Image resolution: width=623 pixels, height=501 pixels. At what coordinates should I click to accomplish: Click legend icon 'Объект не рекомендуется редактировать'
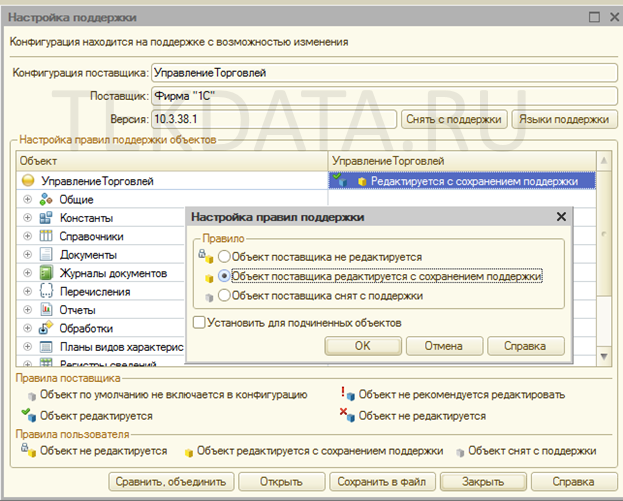pyautogui.click(x=348, y=394)
